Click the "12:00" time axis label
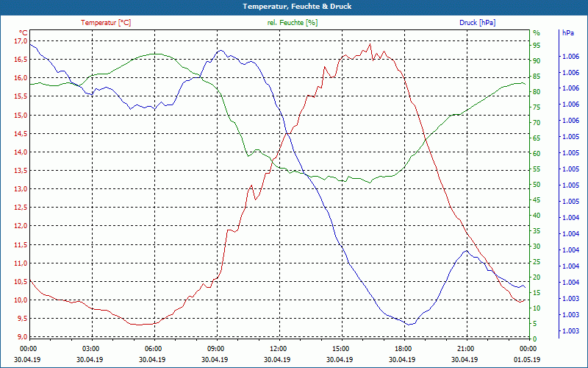 coord(279,348)
